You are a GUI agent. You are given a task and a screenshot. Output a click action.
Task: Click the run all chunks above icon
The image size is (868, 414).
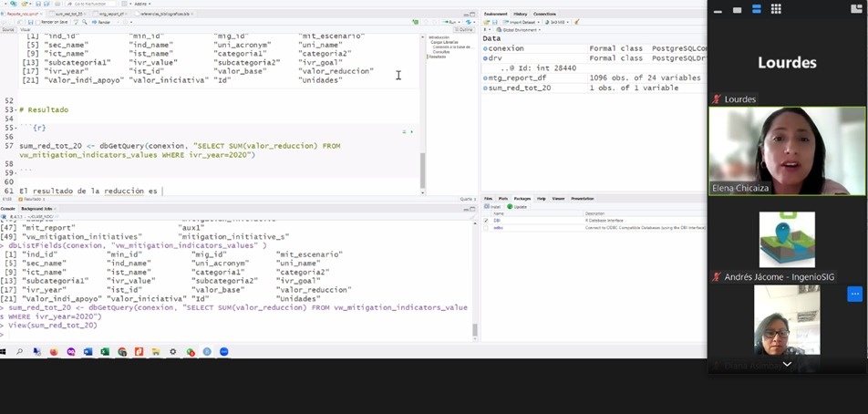click(404, 131)
